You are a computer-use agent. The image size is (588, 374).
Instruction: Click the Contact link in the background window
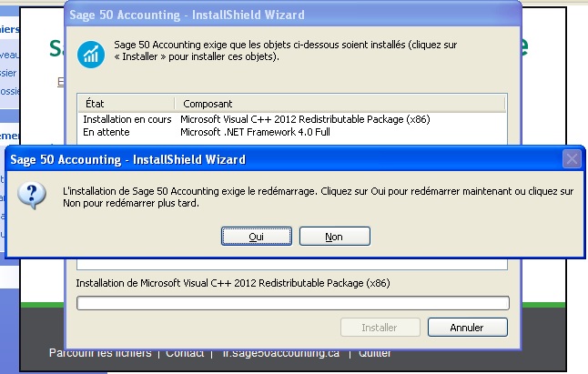tap(185, 353)
